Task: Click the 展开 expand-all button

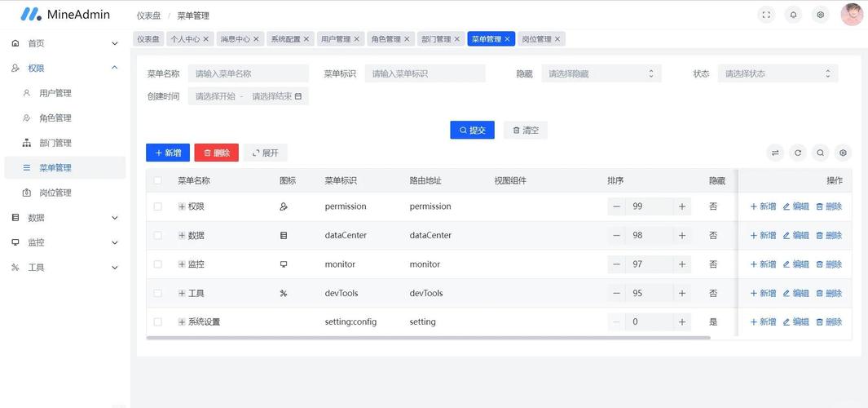Action: [265, 153]
